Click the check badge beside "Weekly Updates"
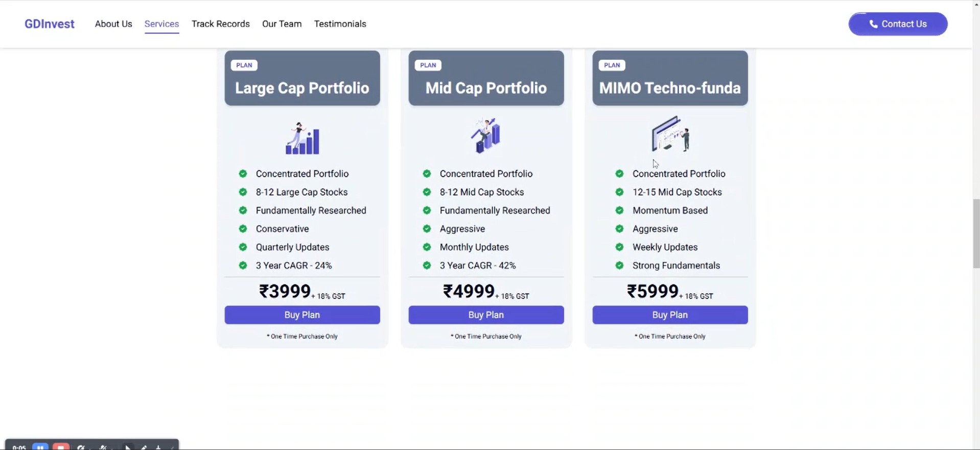 tap(619, 247)
